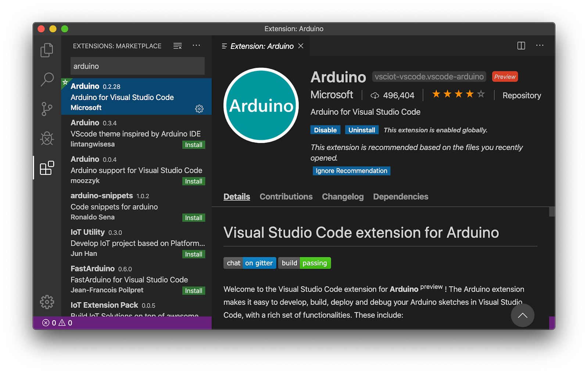Open the Search view in activity bar
The height and width of the screenshot is (373, 588).
point(47,79)
